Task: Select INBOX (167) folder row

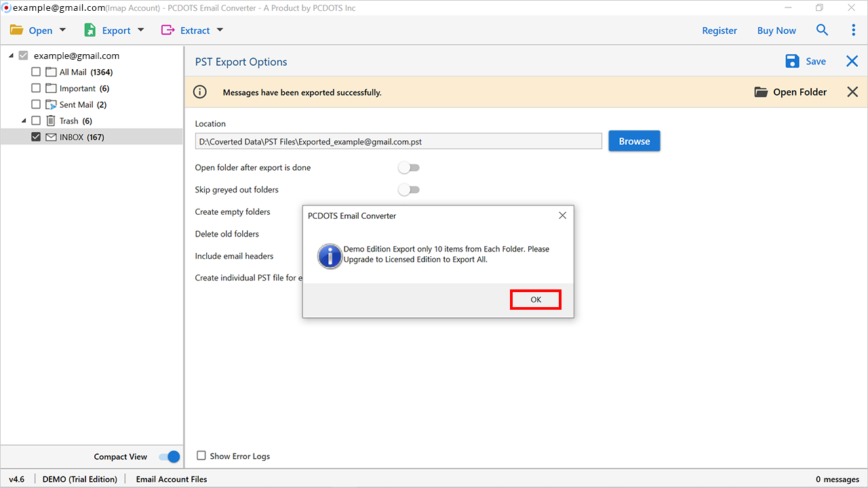Action: (92, 137)
